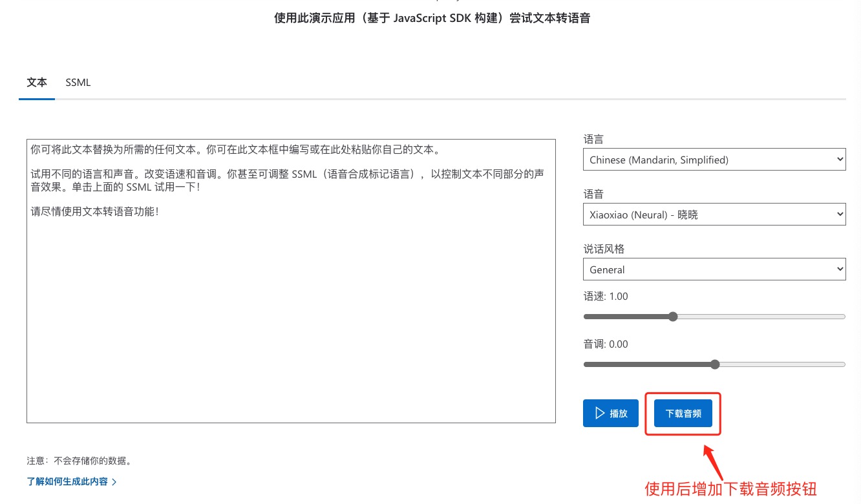This screenshot has width=861, height=504.
Task: Click the 播放 button to start playback
Action: click(611, 413)
